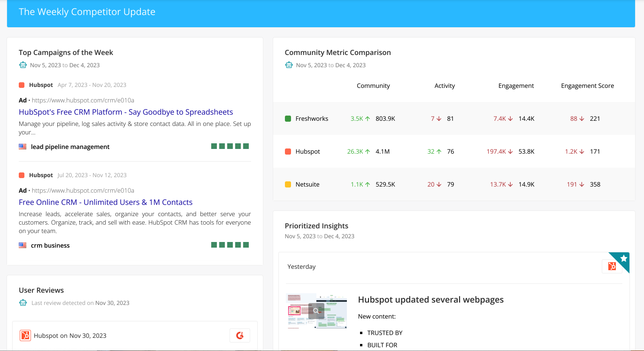Click the Hubspot logo in User Reviews card

[x=25, y=335]
